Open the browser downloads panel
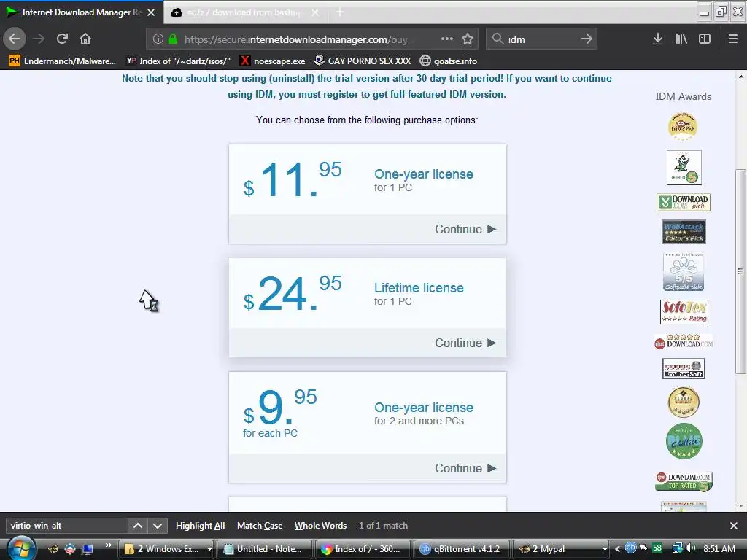The image size is (747, 560). click(657, 39)
